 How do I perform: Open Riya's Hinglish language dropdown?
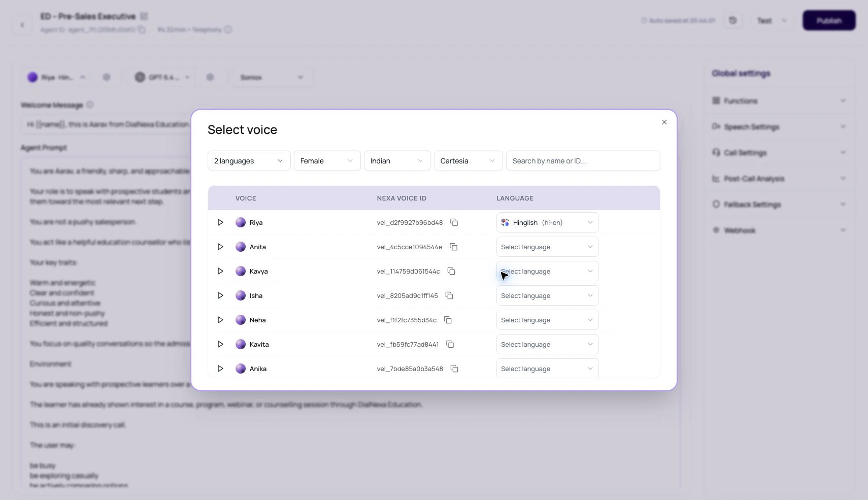[548, 222]
